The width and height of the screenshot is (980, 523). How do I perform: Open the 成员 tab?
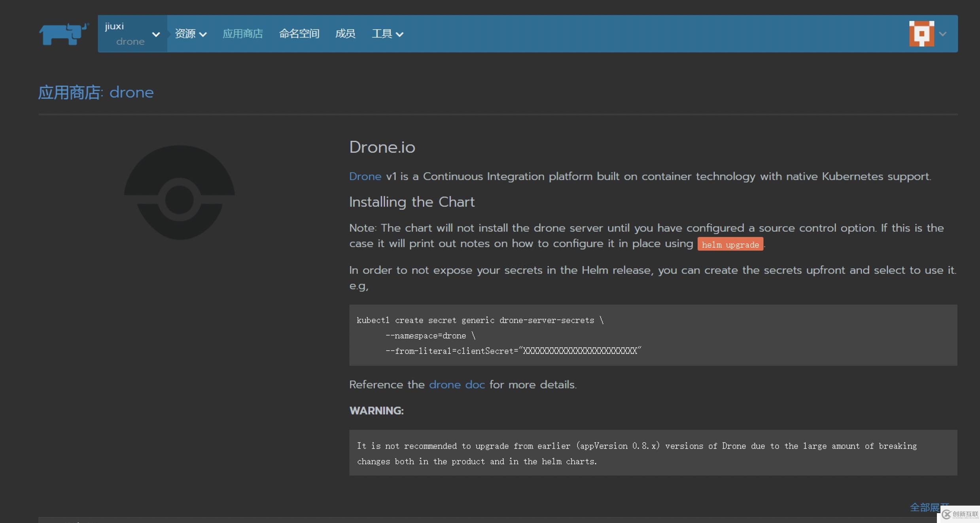[x=345, y=34]
